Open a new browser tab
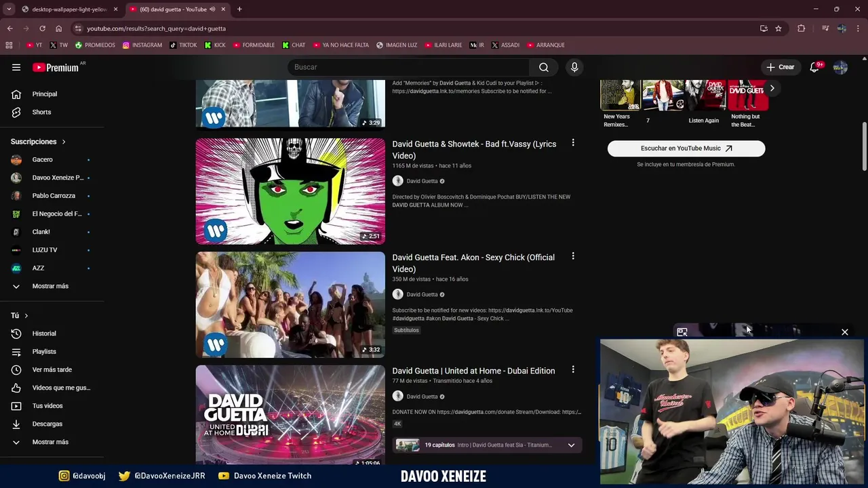 click(x=239, y=9)
